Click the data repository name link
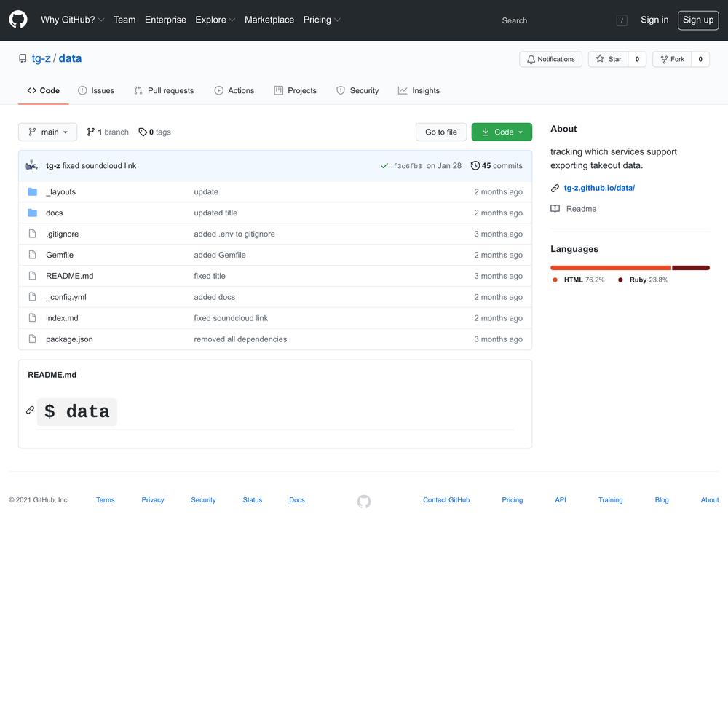This screenshot has width=728, height=728. pyautogui.click(x=70, y=58)
